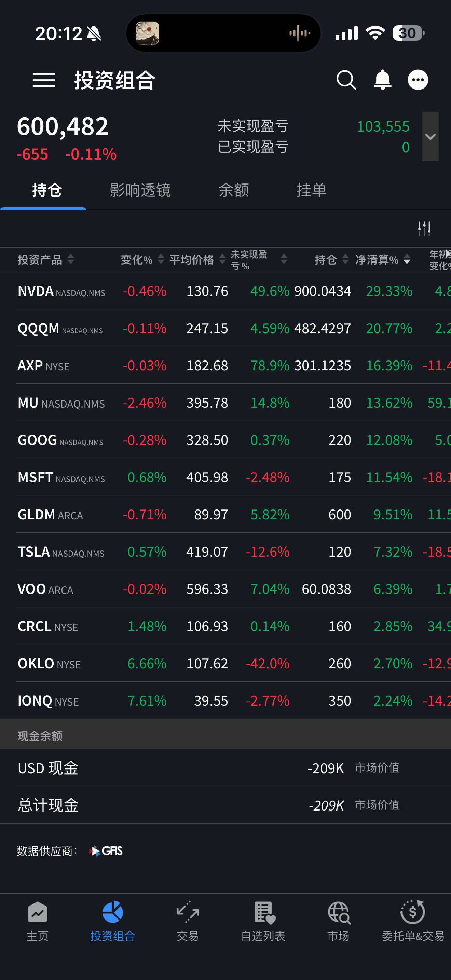Switch to 影响透镜 tab

coord(140,190)
